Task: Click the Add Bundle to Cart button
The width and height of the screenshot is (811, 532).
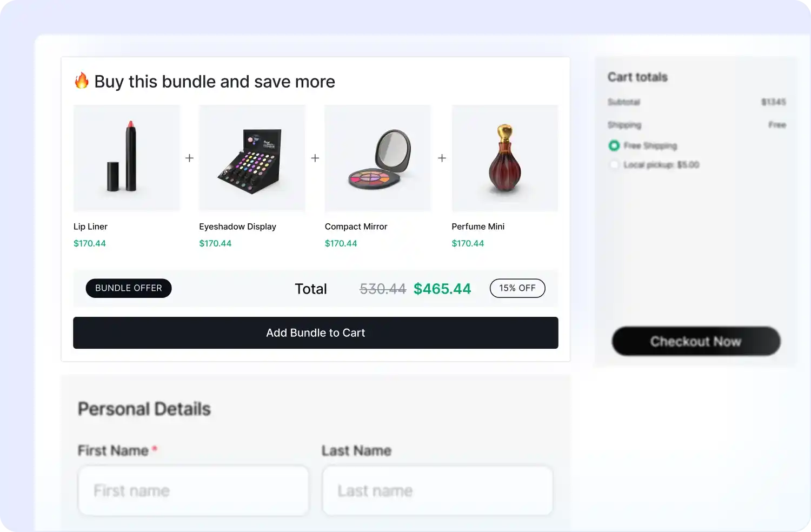Action: 315,332
